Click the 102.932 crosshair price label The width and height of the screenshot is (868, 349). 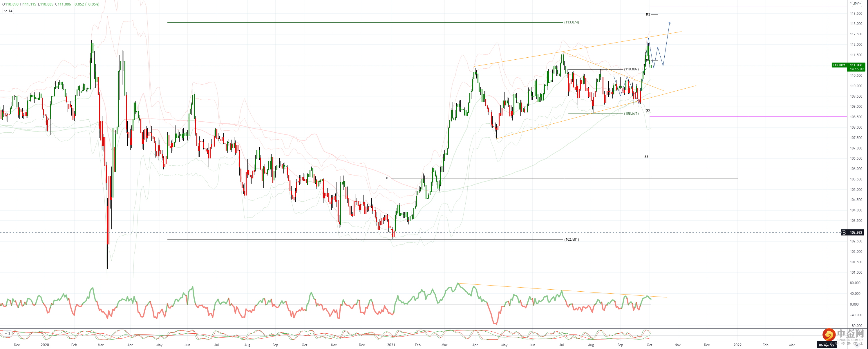pyautogui.click(x=856, y=232)
